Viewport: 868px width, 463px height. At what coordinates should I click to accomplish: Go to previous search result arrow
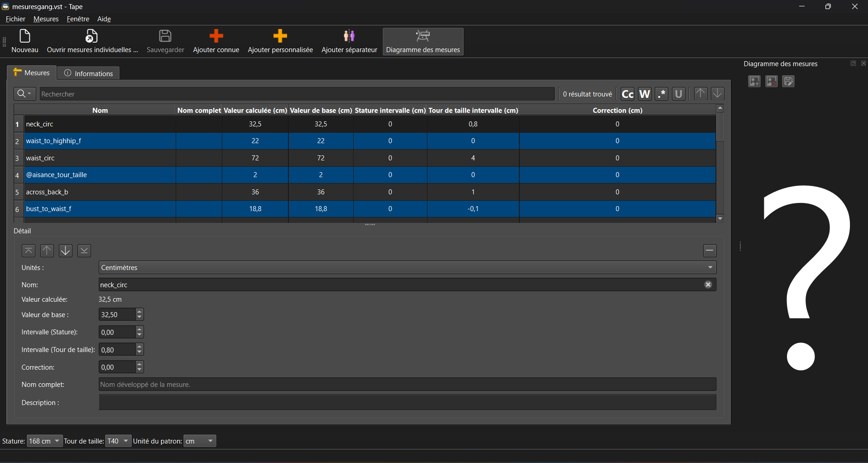(700, 94)
